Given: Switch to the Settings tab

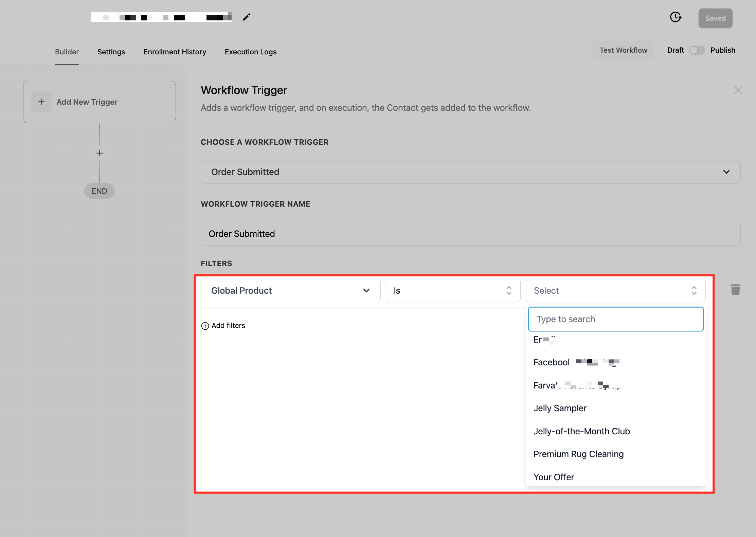Looking at the screenshot, I should (x=111, y=52).
